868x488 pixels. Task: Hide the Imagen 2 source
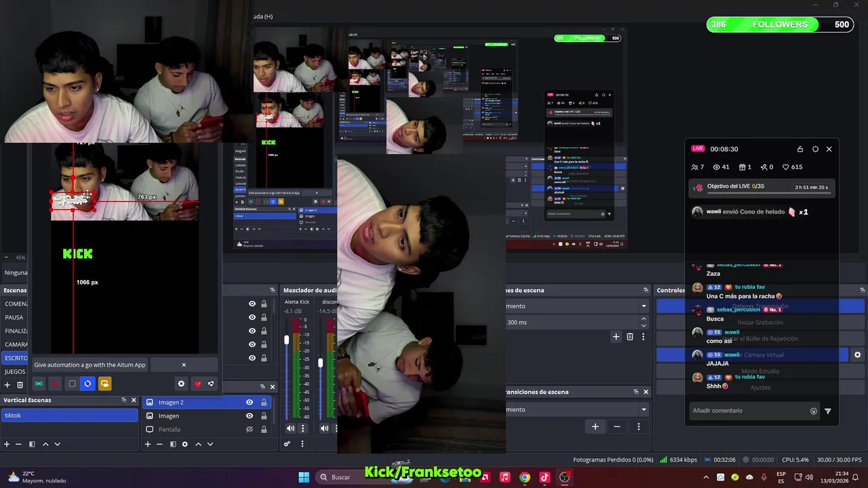250,402
